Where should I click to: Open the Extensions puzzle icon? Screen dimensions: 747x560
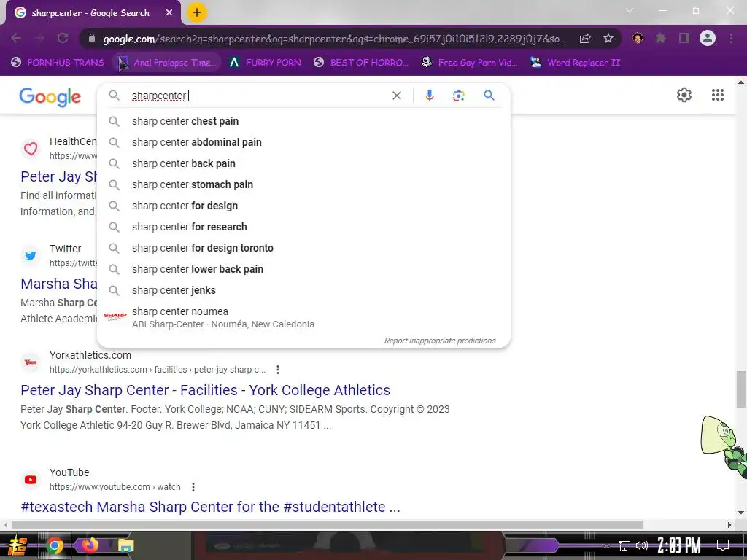(x=661, y=38)
